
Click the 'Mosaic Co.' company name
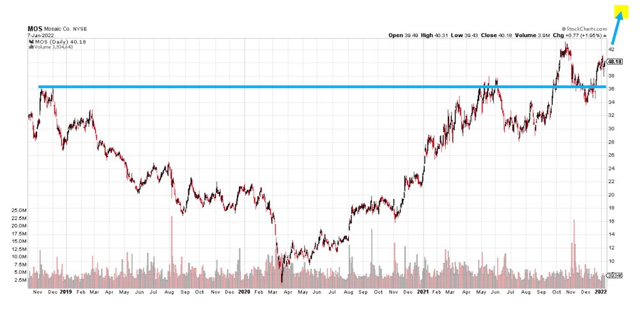[57, 29]
